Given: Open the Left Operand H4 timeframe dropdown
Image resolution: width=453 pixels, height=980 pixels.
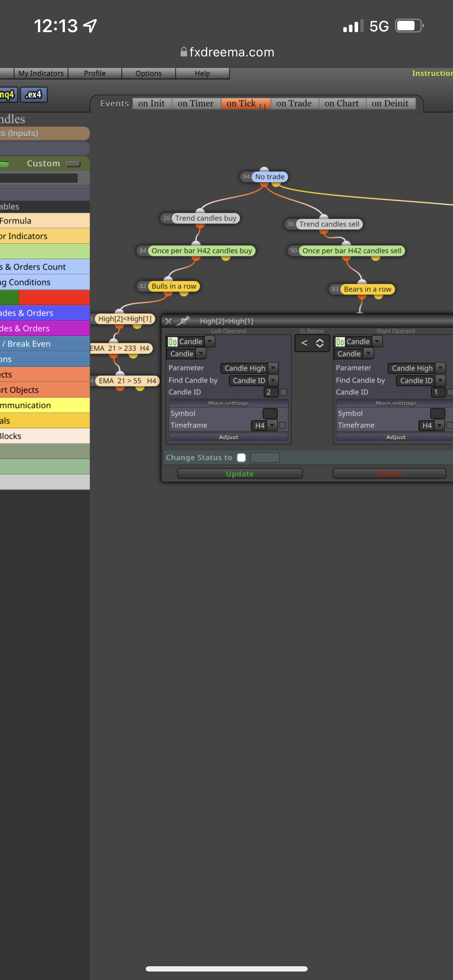Looking at the screenshot, I should click(272, 425).
